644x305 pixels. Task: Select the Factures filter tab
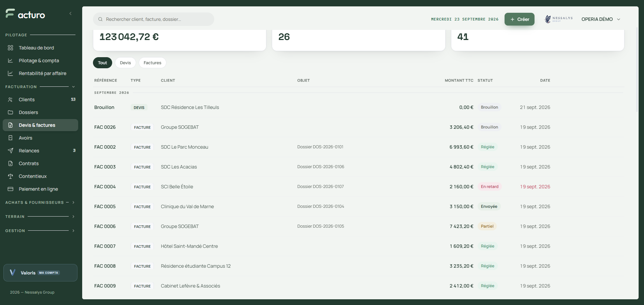click(x=153, y=63)
